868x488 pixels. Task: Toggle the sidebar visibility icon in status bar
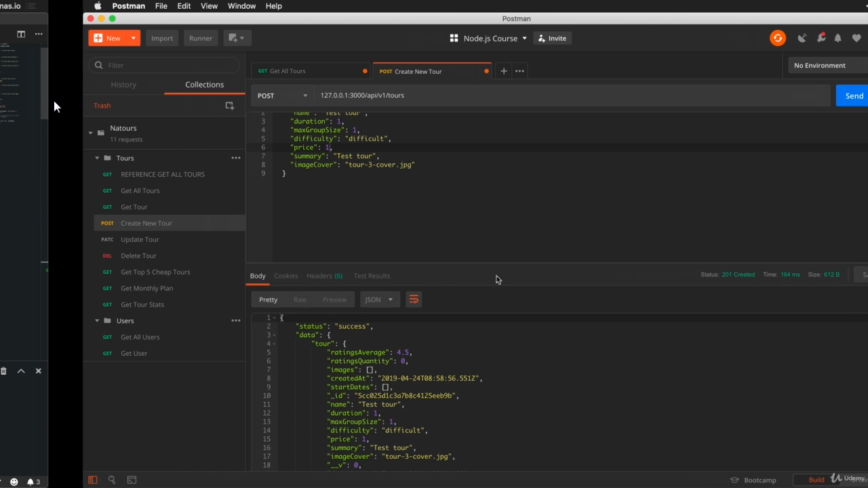tap(93, 480)
